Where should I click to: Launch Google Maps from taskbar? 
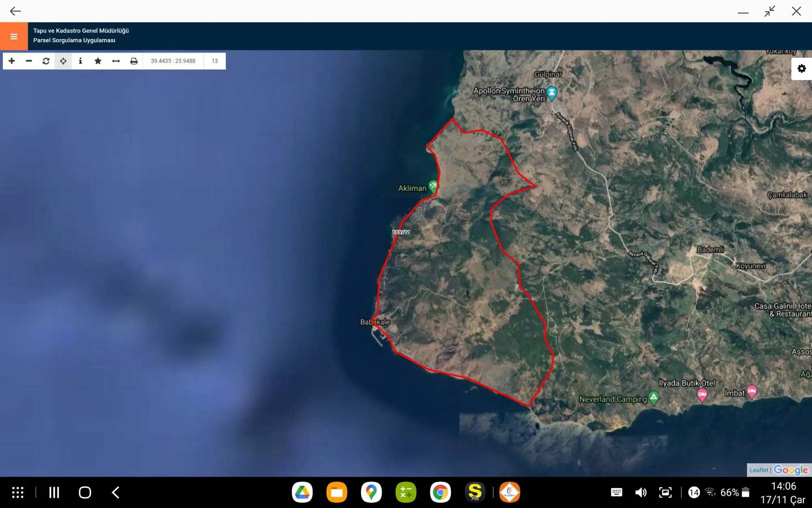click(371, 492)
